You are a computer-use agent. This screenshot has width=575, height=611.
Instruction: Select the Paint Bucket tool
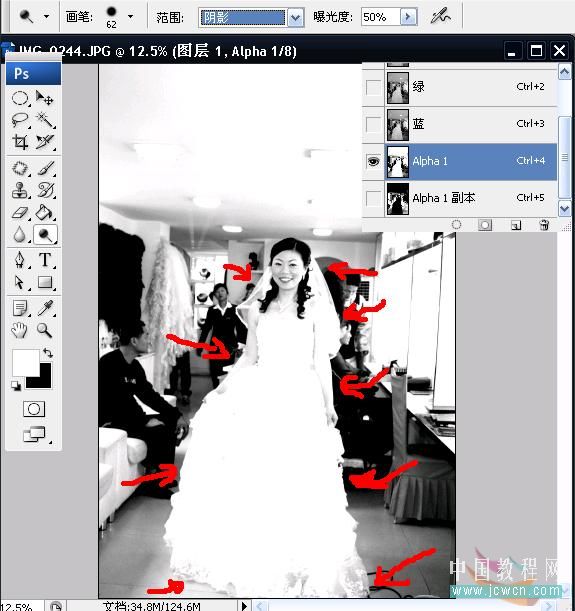click(44, 212)
